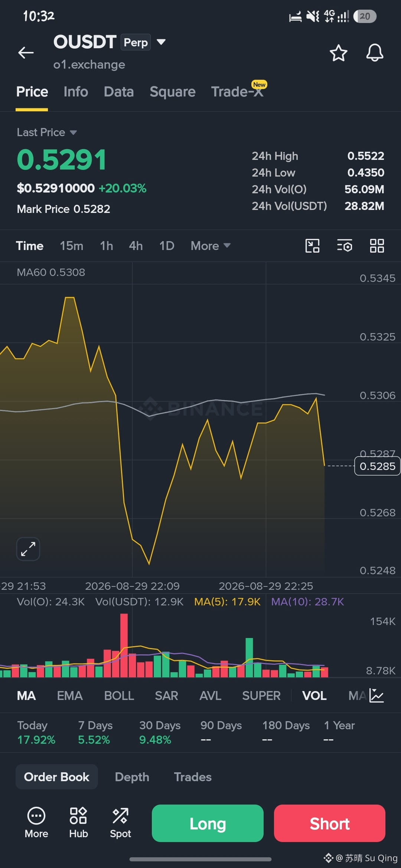The image size is (401, 868).
Task: Go back using the arrow icon
Action: tap(26, 53)
